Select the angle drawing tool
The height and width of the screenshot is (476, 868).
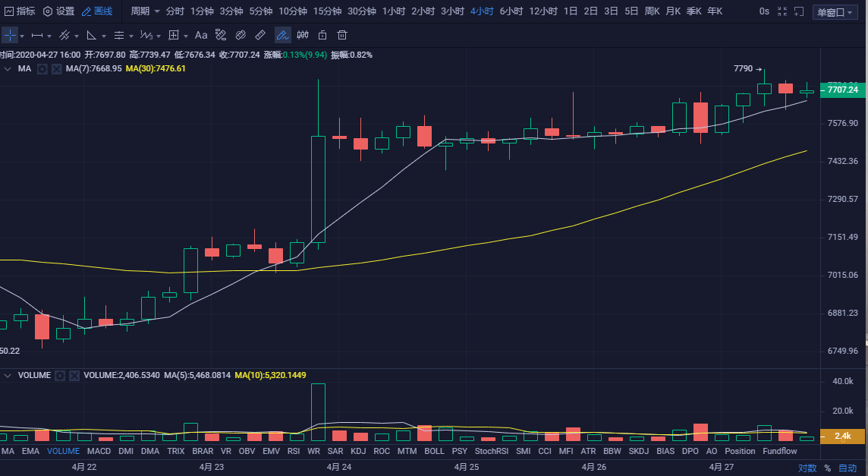[x=92, y=36]
